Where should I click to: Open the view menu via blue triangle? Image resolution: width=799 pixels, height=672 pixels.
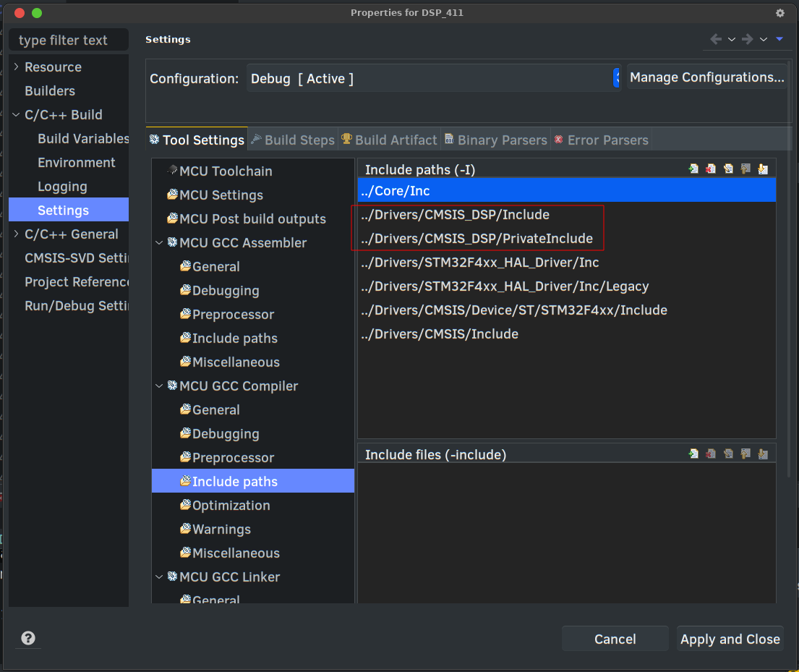779,39
